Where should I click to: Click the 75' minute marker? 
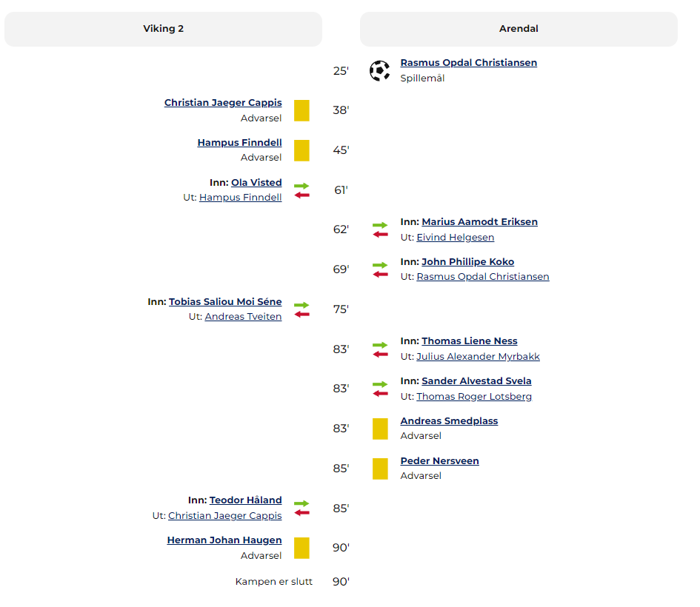coord(341,309)
